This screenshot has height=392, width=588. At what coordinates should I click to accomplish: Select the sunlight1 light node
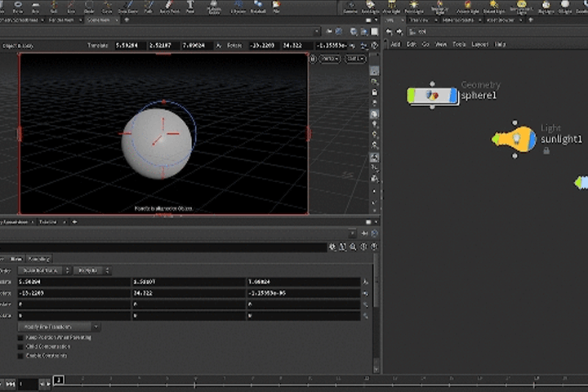click(x=514, y=139)
